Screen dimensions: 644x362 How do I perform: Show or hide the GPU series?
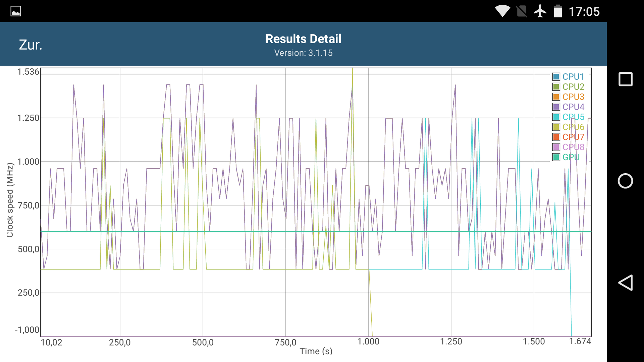point(570,157)
